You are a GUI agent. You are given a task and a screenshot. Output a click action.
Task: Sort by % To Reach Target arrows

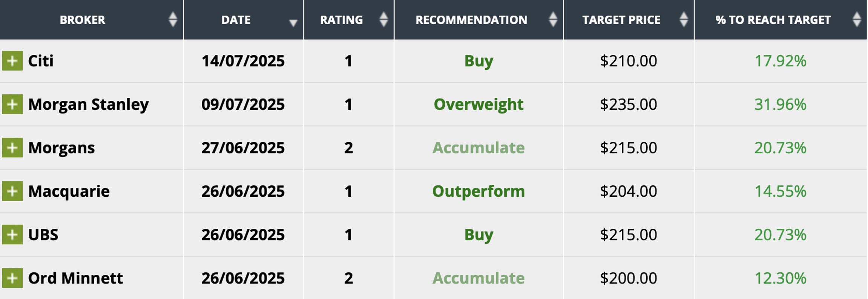(x=857, y=20)
